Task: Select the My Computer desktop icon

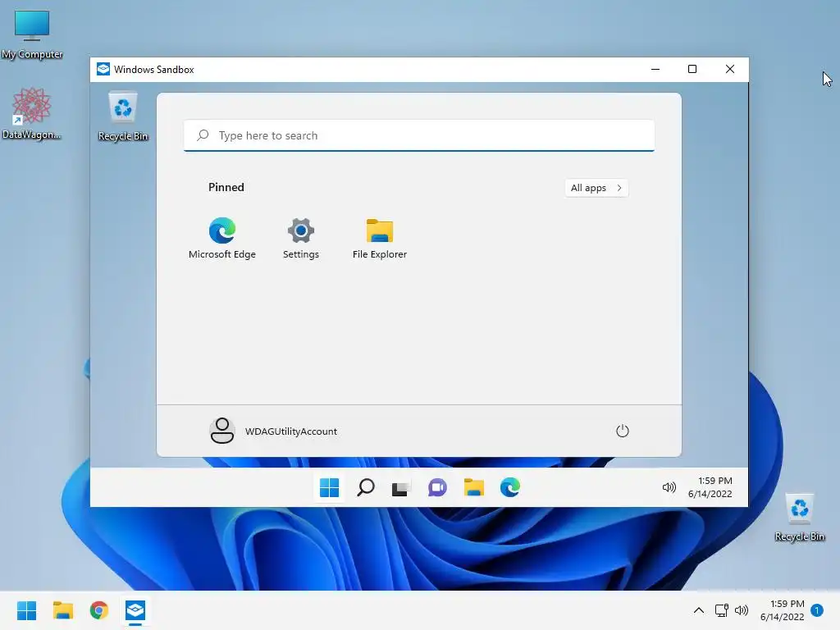Action: click(x=32, y=34)
